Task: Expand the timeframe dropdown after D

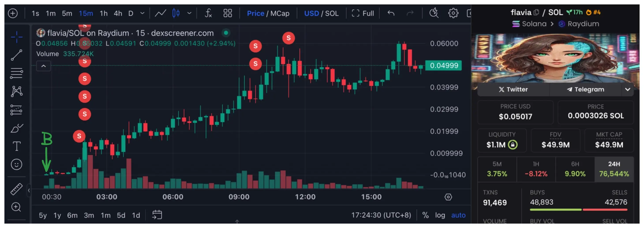Action: [x=142, y=13]
